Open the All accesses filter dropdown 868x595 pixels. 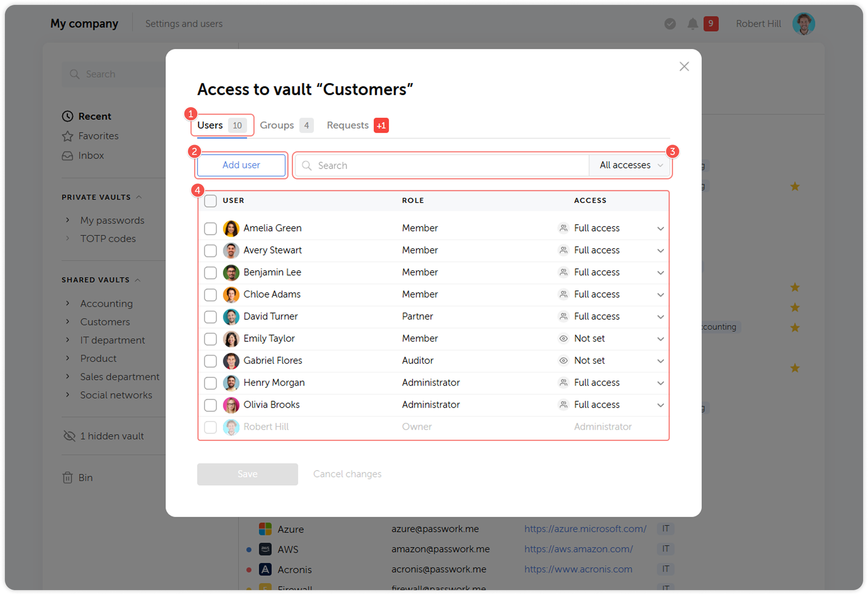coord(629,165)
